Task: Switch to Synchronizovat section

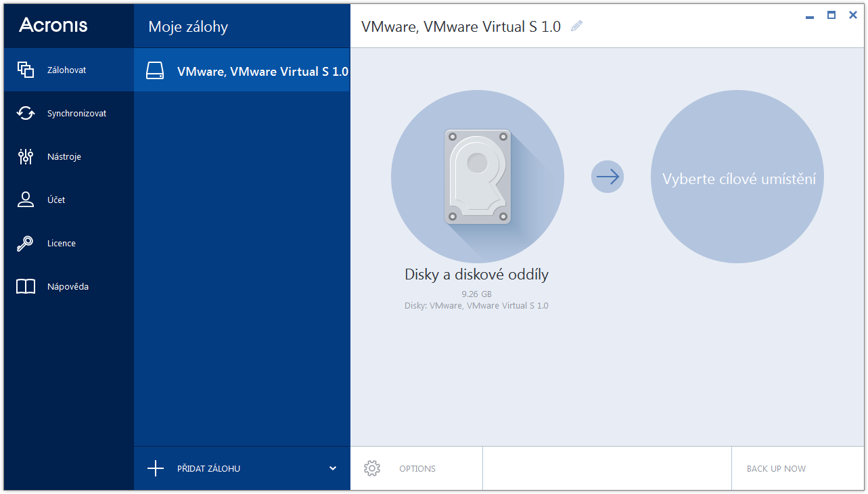Action: coord(69,113)
